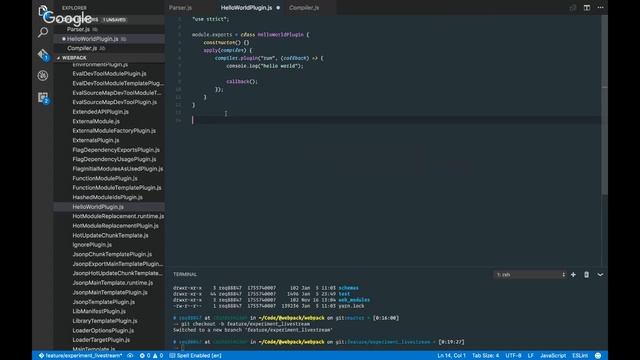
Task: Open the Source Control view
Action: coord(43,55)
